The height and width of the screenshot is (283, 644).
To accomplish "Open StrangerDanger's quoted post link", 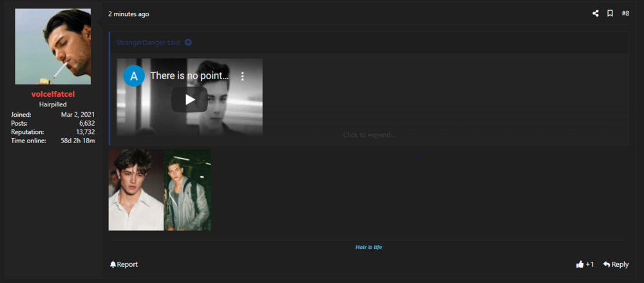I will (149, 43).
